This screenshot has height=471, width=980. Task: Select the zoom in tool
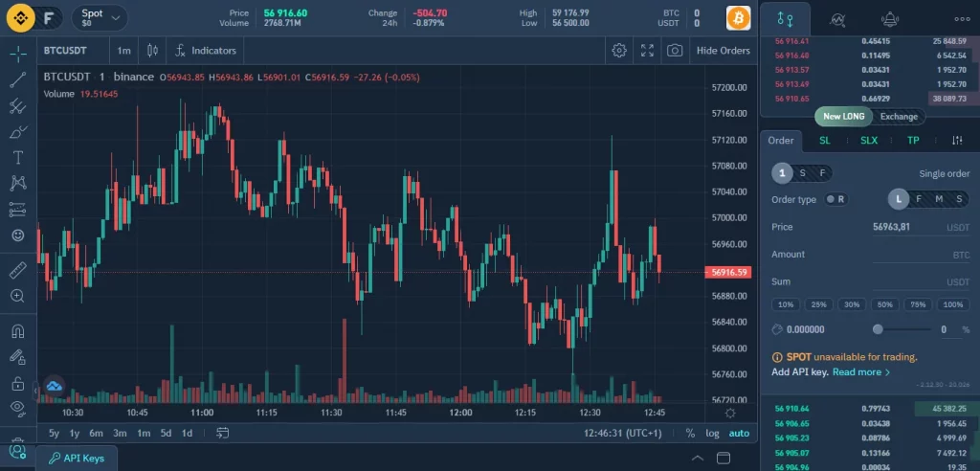click(18, 296)
